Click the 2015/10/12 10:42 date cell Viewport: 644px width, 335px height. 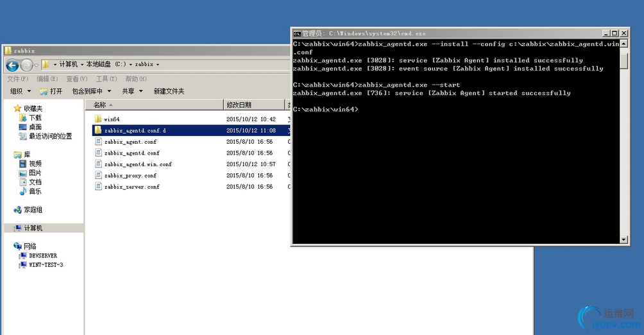(251, 119)
